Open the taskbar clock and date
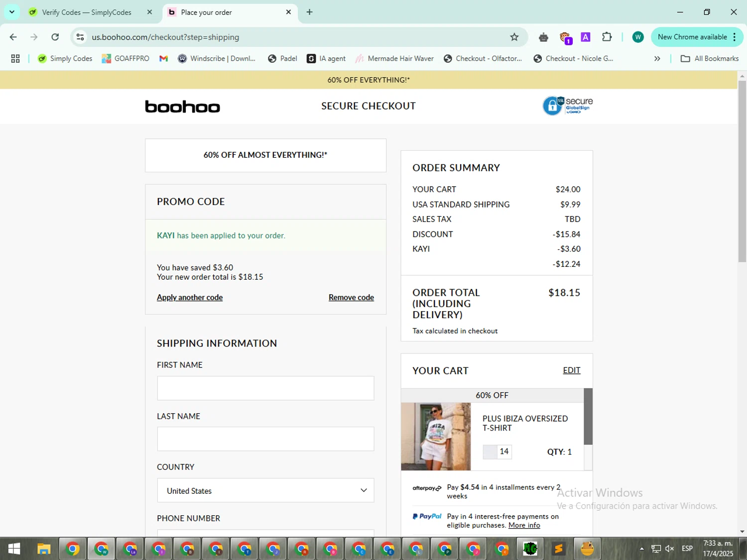The width and height of the screenshot is (747, 560). tap(718, 549)
